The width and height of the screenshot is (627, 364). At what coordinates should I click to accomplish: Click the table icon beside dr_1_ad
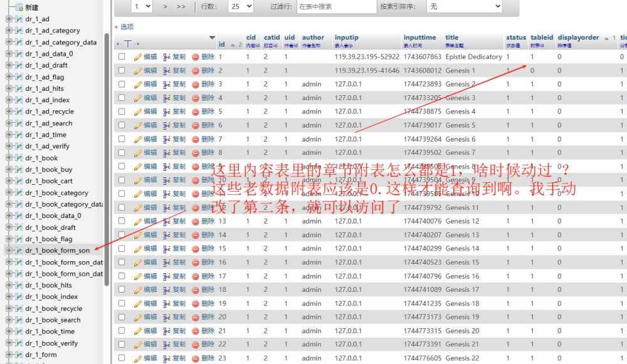coord(19,19)
